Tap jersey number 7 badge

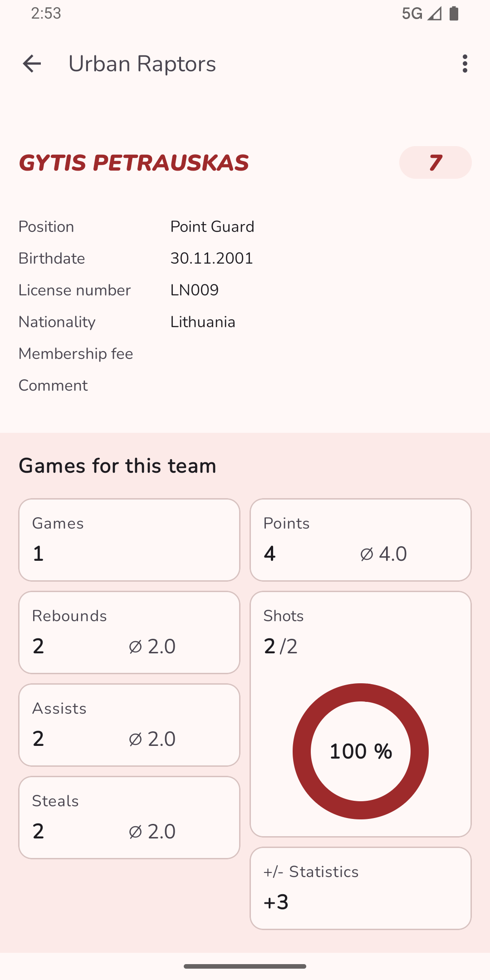point(435,162)
